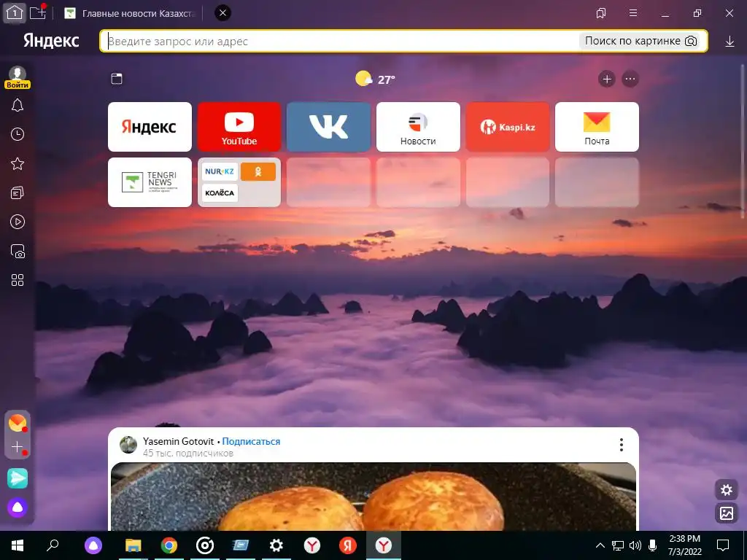Viewport: 747px width, 560px height.
Task: Open the downloads arrow icon
Action: coord(729,42)
